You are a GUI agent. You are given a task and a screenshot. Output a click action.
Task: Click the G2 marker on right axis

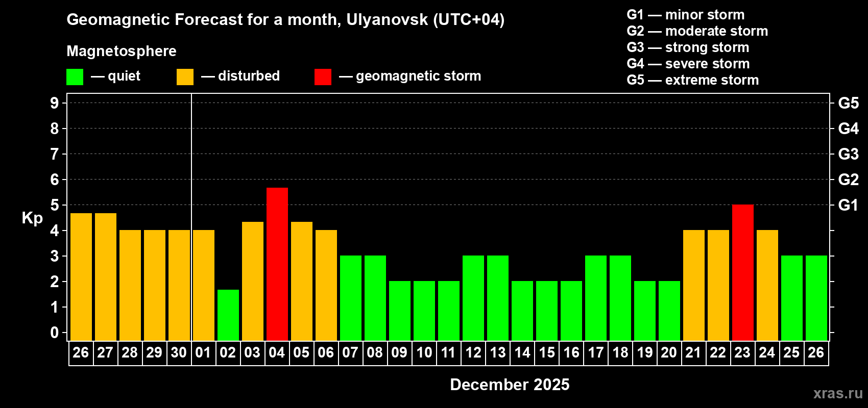(848, 180)
